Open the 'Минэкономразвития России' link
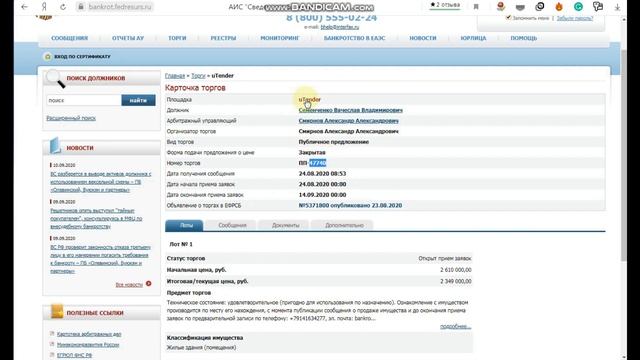This screenshot has height=360, width=640. click(88, 344)
